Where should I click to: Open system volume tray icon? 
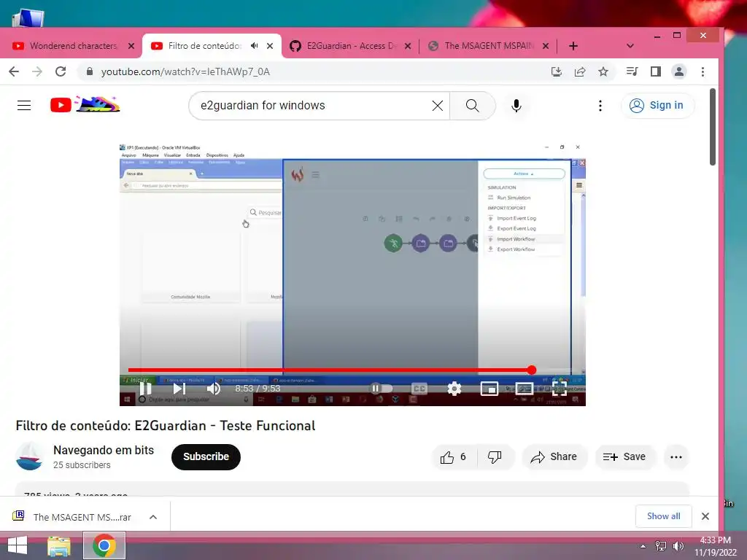[678, 546]
